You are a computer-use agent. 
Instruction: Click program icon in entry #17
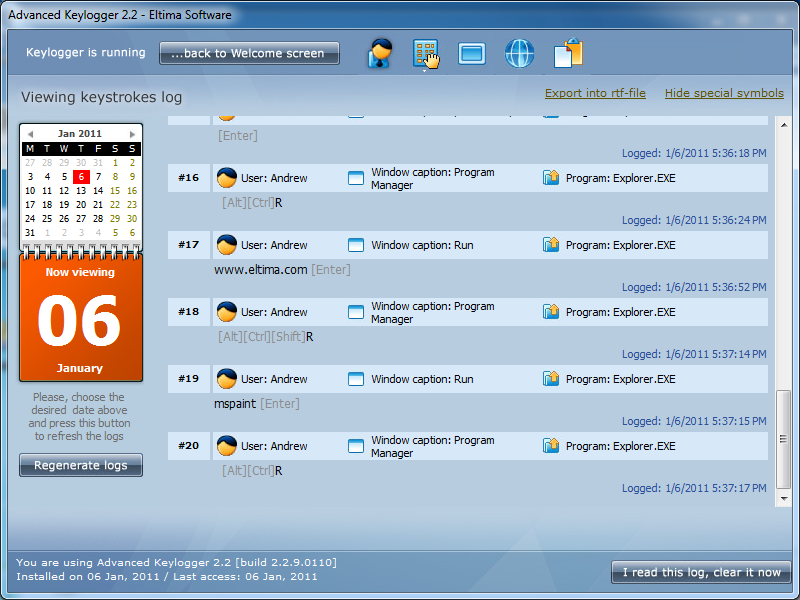click(x=551, y=244)
